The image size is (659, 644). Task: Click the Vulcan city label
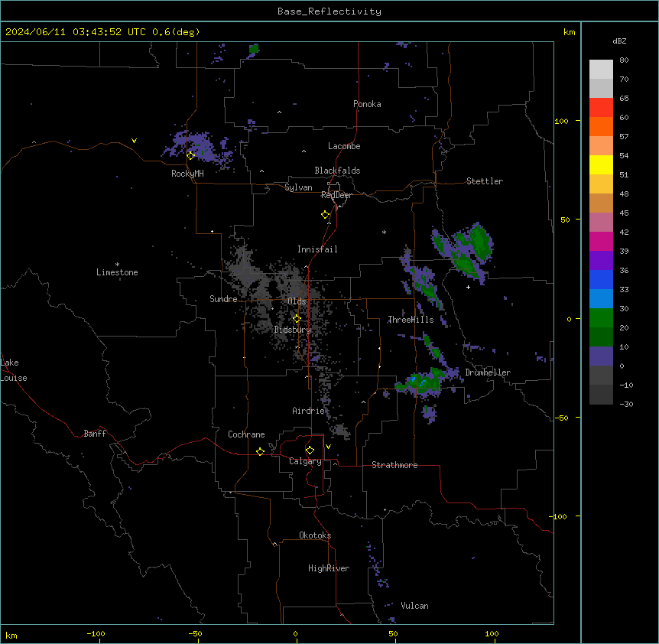tap(414, 606)
